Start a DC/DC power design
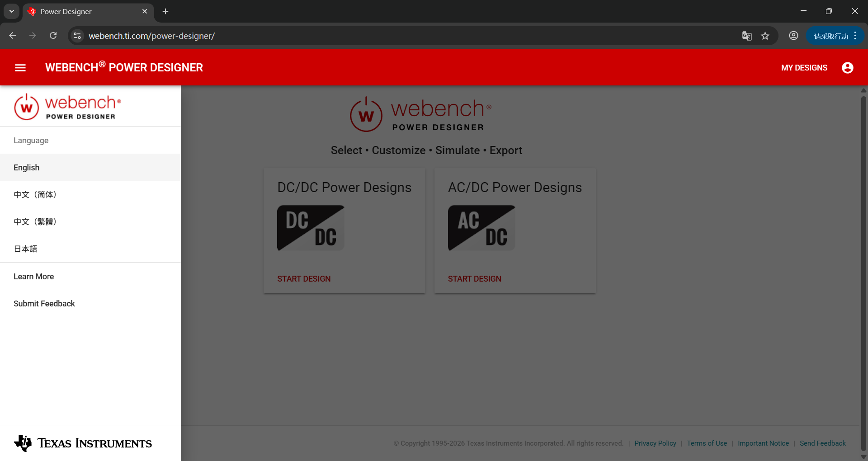868x461 pixels. [x=304, y=279]
